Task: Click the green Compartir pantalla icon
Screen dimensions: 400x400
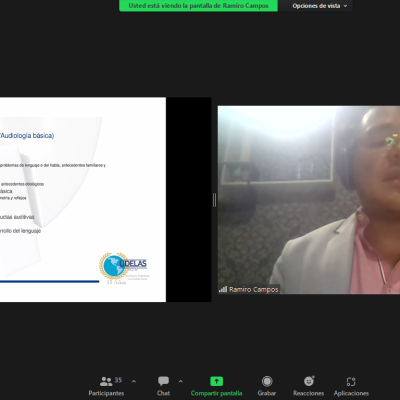Action: 216,381
